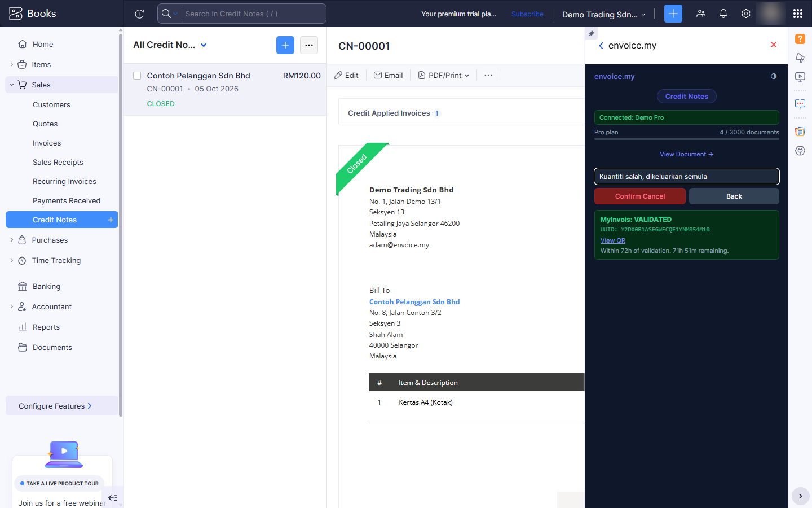812x508 pixels.
Task: Open the settings gear
Action: (746, 14)
